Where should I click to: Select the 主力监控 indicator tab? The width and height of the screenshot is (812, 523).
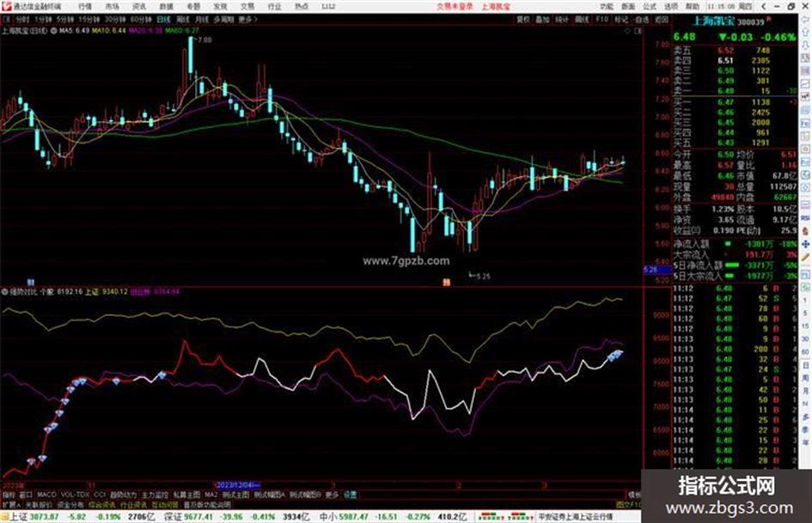click(155, 495)
